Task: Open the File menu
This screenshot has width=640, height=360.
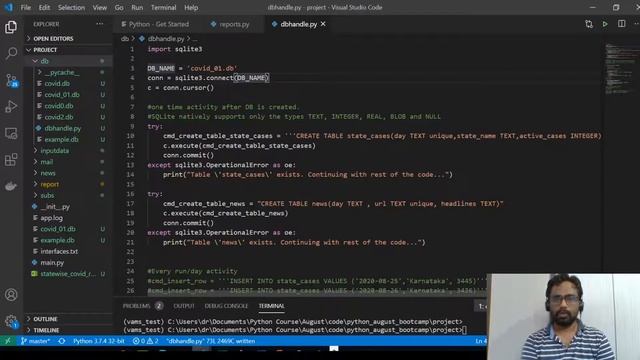Action: pyautogui.click(x=25, y=7)
